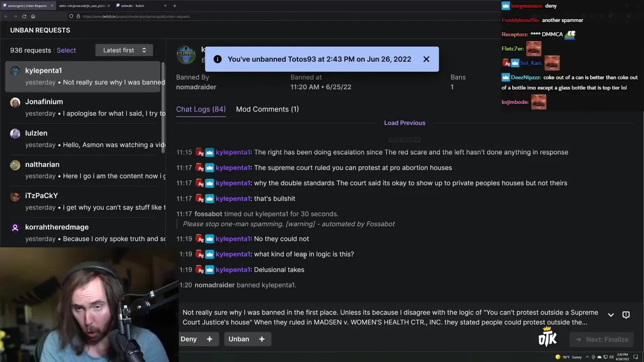Click the Unban button
This screenshot has height=362, width=644.
tap(247, 339)
